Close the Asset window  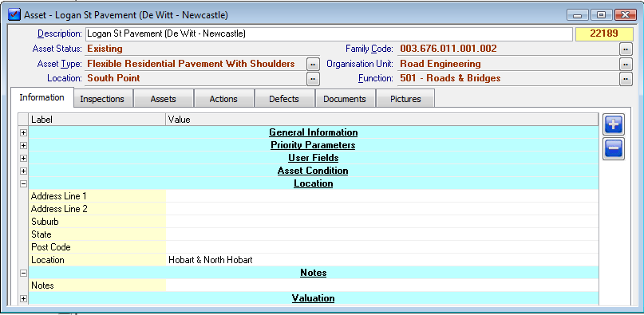626,15
